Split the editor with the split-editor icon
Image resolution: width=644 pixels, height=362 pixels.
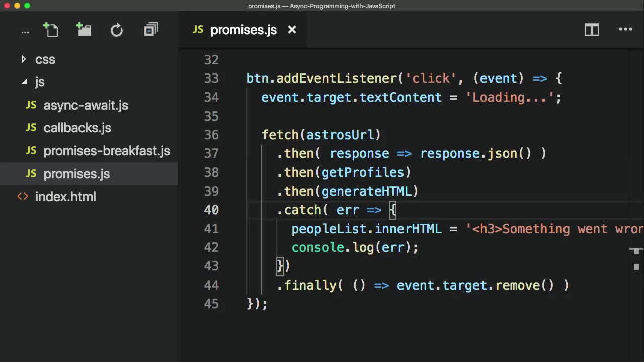coord(592,30)
